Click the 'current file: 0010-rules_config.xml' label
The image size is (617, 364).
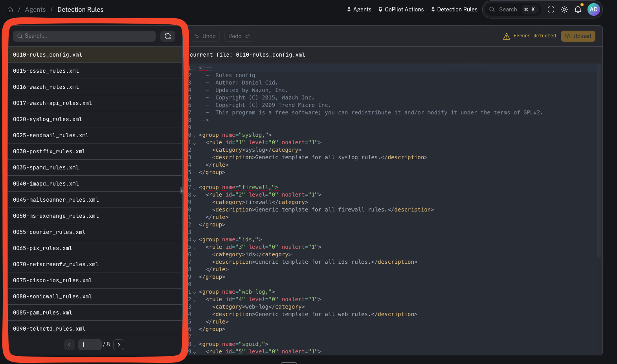click(x=247, y=55)
